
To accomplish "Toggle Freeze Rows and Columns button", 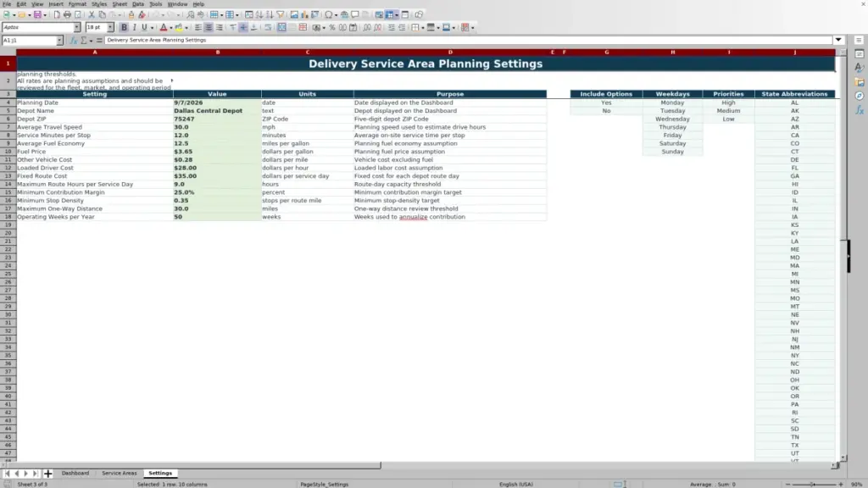I will coord(389,14).
